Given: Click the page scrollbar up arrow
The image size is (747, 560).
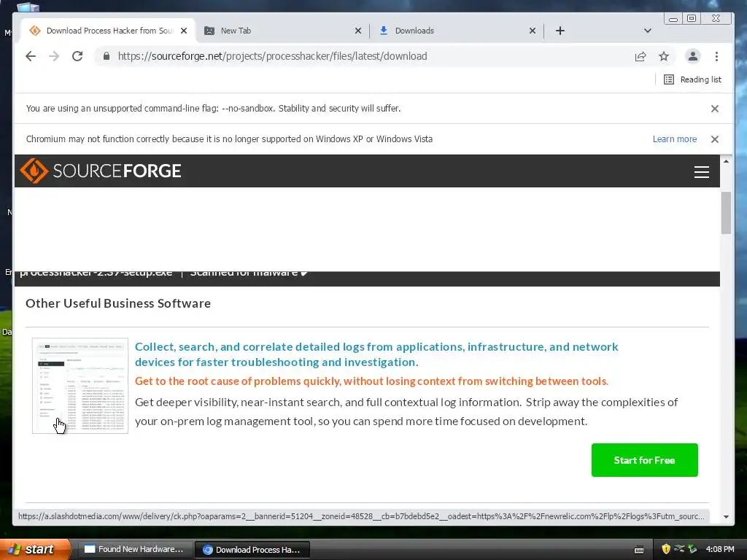Looking at the screenshot, I should 726,161.
